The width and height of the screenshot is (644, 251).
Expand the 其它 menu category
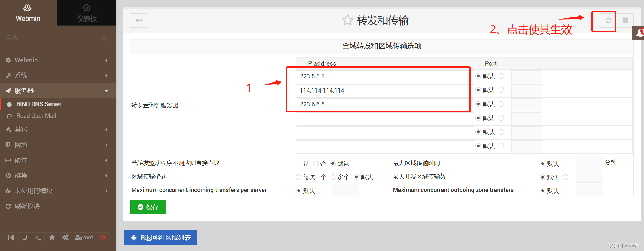tap(58, 130)
